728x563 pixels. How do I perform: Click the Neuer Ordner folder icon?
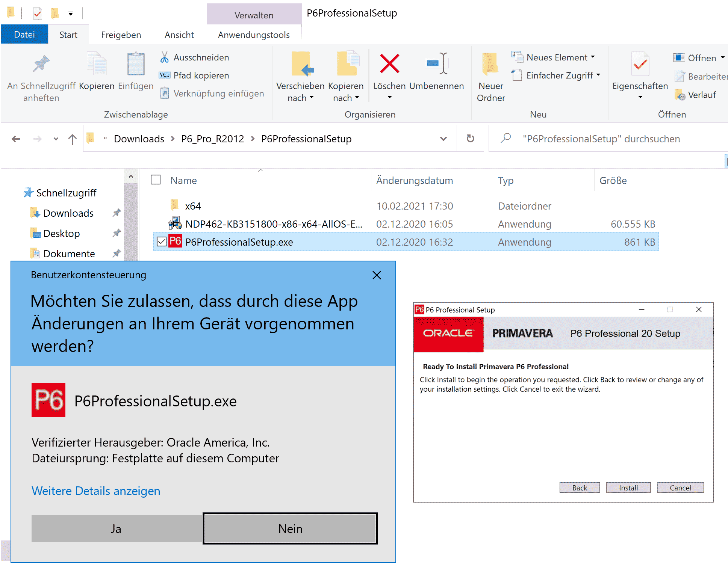(x=490, y=63)
